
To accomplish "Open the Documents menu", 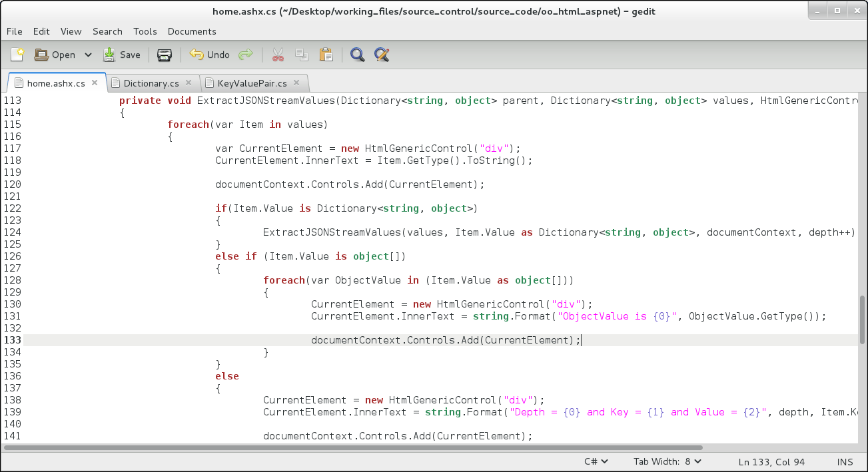I will pos(192,31).
